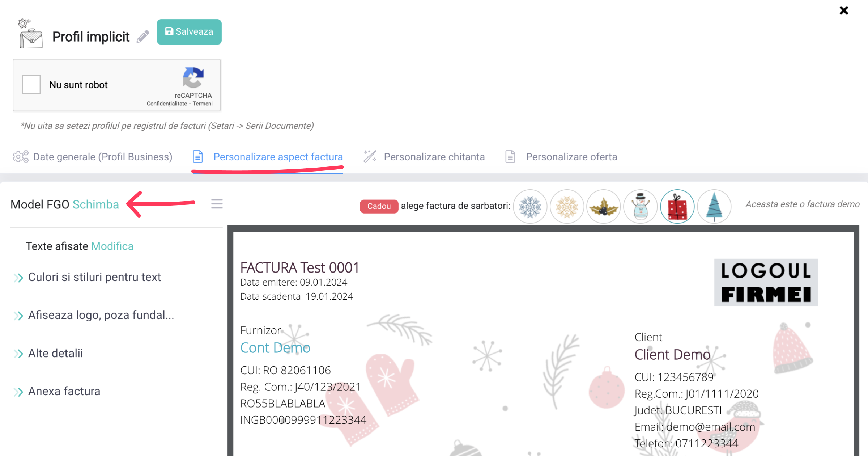Check the Nu sunt robot checkbox

click(x=31, y=85)
